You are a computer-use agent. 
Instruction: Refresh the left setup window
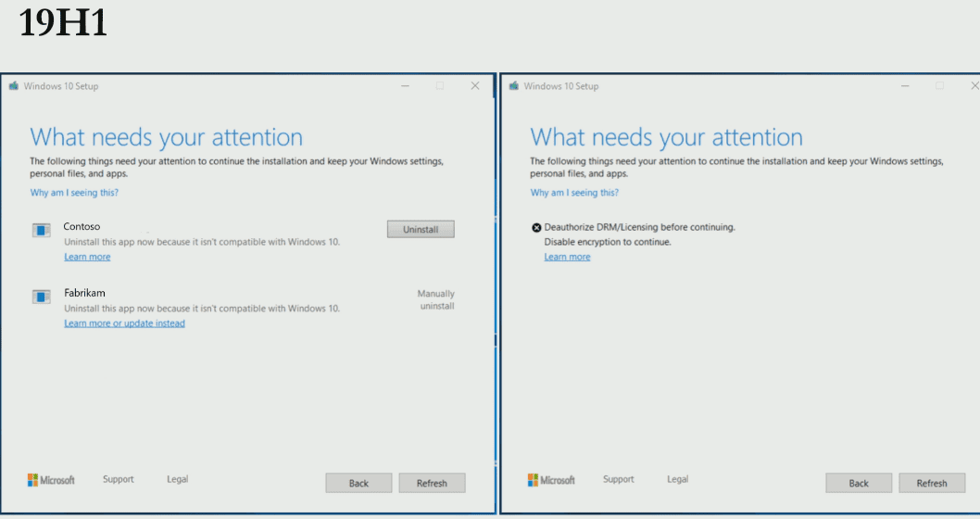[432, 483]
